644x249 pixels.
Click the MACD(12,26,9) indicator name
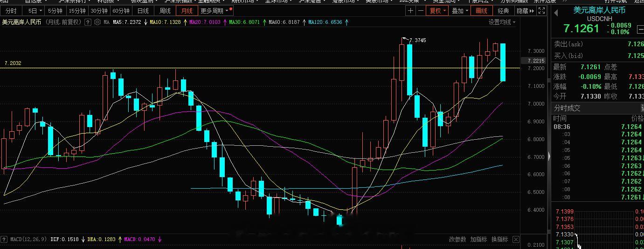point(28,239)
